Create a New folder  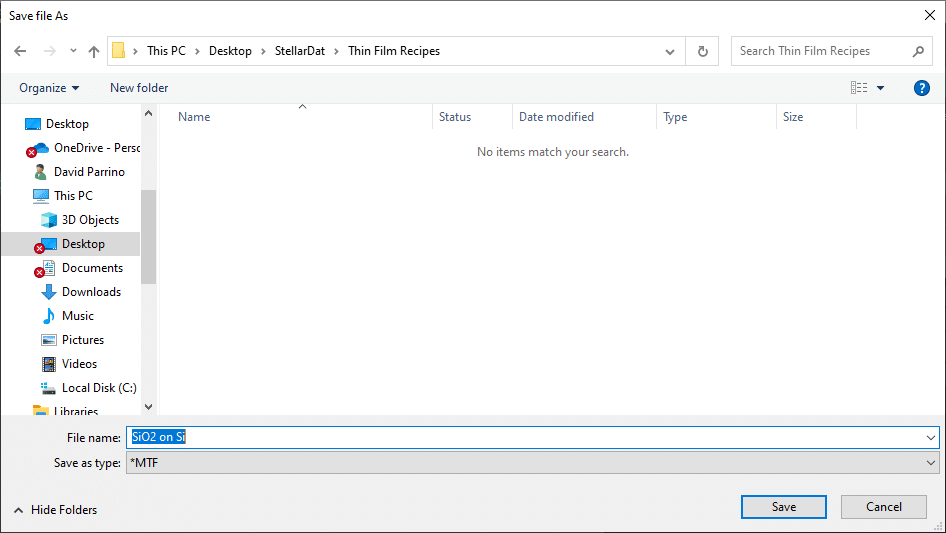139,88
